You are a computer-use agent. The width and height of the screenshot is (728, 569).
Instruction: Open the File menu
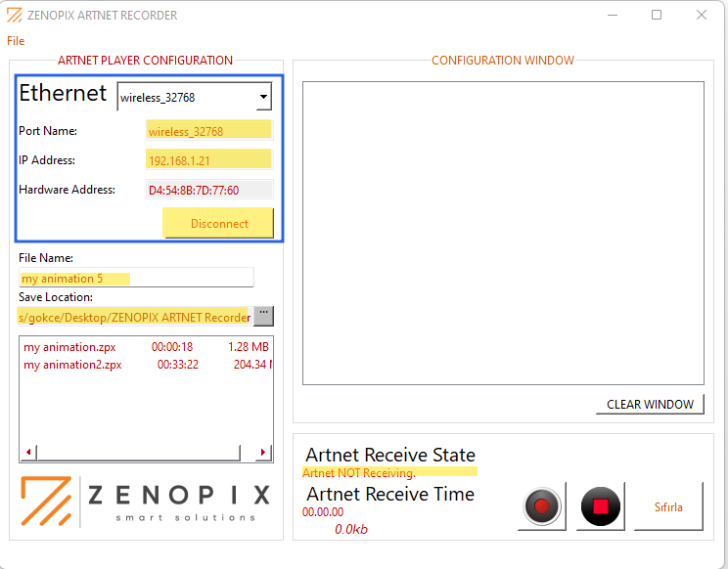pos(16,41)
